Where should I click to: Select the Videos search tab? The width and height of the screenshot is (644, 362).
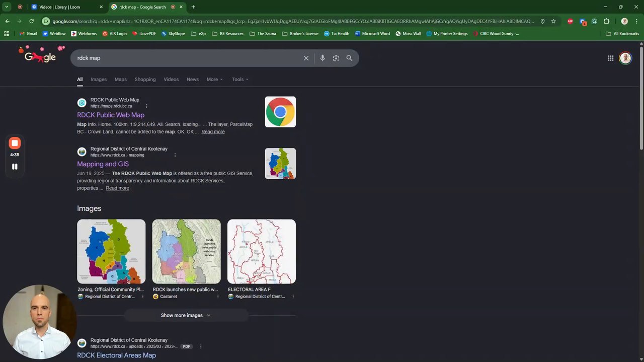[171, 80]
